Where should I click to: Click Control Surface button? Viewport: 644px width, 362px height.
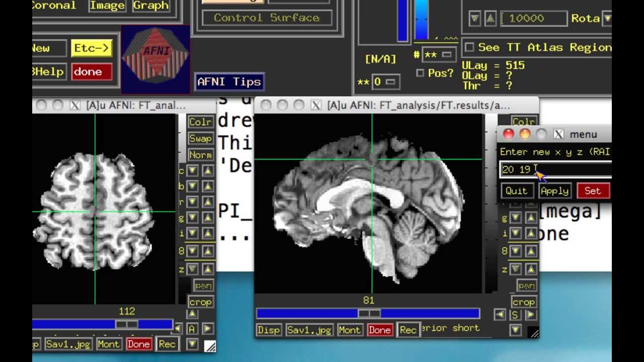tap(267, 18)
